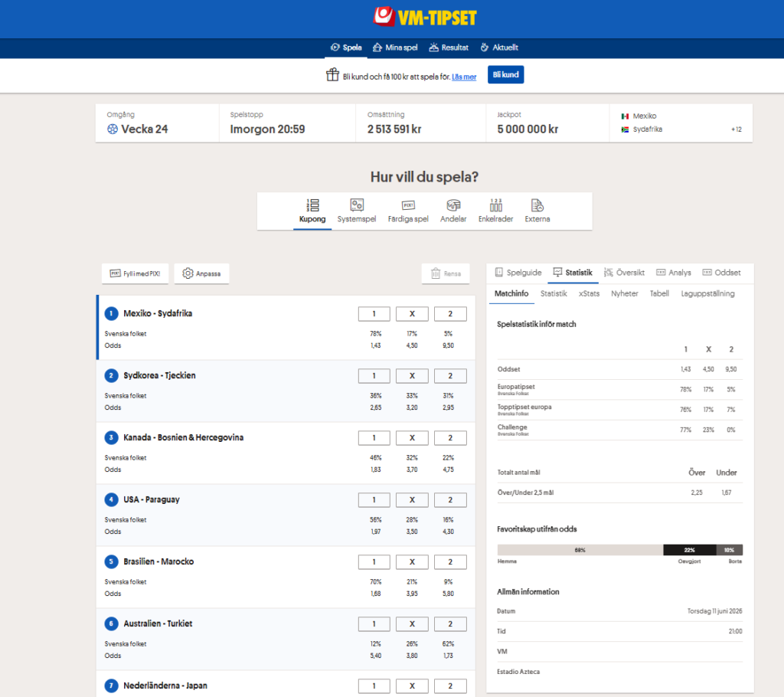The image size is (784, 697).
Task: Open the Nyheter sub-tab
Action: click(x=625, y=293)
